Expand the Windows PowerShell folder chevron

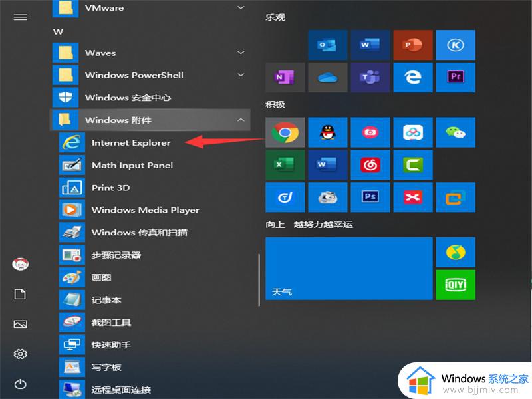pyautogui.click(x=241, y=75)
